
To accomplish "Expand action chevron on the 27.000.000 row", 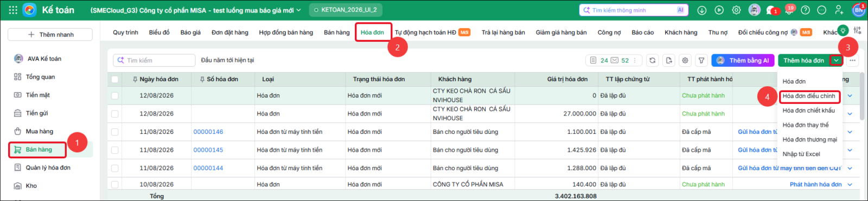I will click(x=850, y=114).
